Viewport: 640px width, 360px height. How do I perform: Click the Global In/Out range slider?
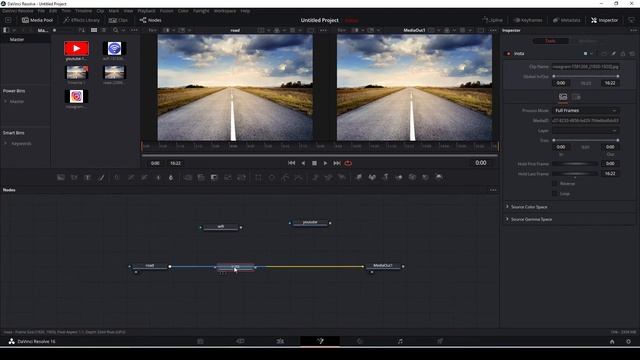tap(586, 76)
